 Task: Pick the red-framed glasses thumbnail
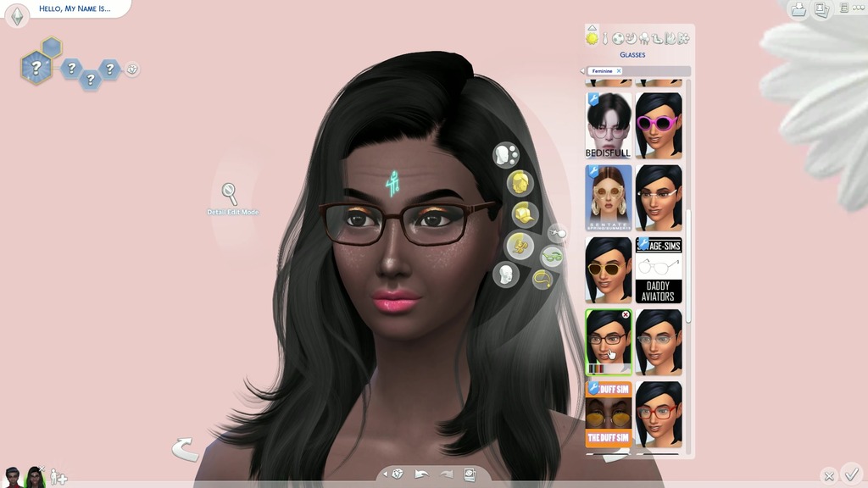(x=659, y=413)
